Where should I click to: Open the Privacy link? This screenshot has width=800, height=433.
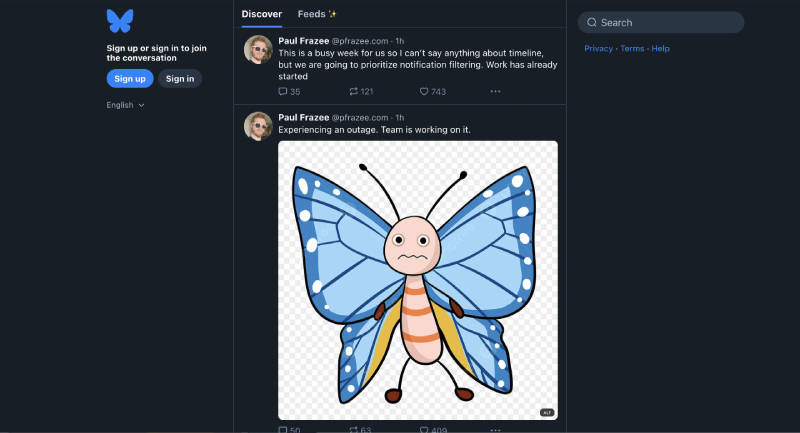(598, 48)
